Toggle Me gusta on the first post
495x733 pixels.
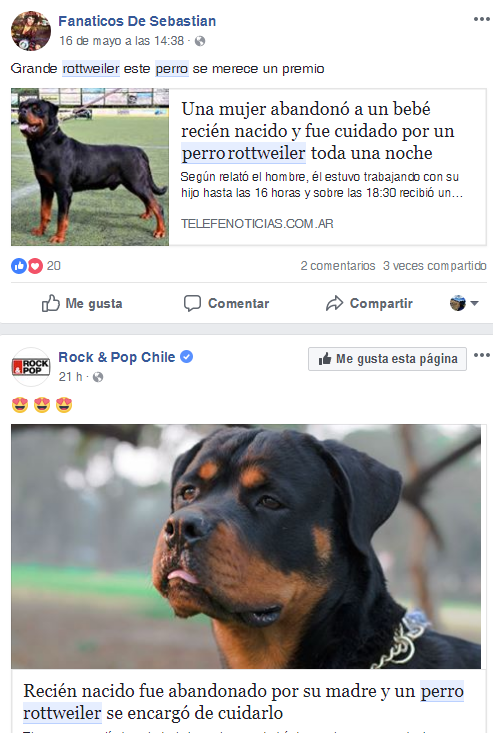(x=82, y=303)
